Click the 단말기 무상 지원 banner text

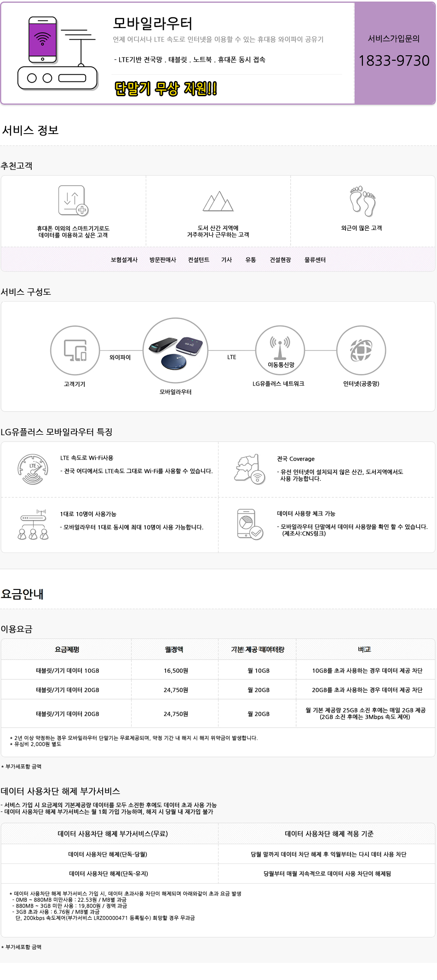coord(166,88)
